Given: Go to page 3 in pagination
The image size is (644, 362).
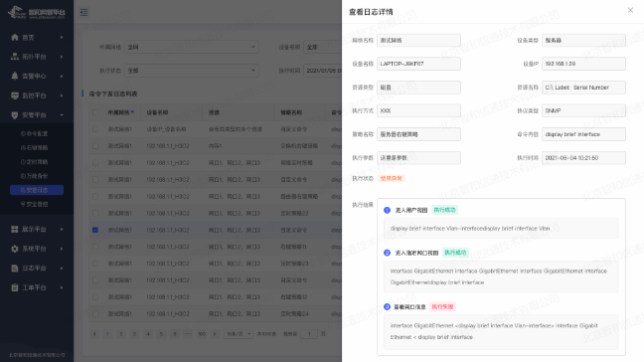Looking at the screenshot, I should click(x=134, y=334).
